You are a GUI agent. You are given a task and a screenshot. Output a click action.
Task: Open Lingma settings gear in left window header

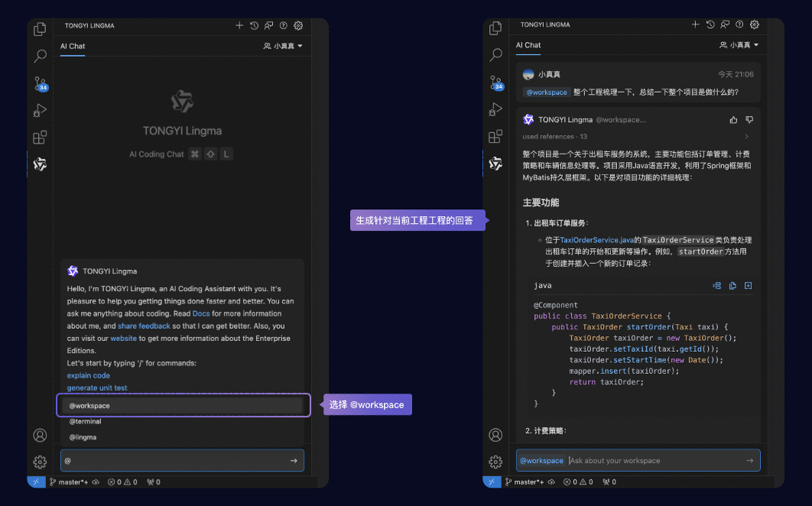tap(298, 25)
